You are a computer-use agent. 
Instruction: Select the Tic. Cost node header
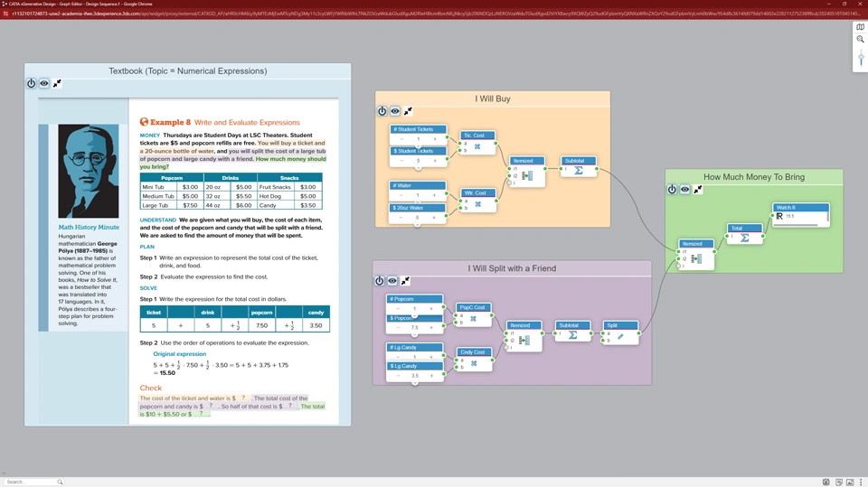click(x=477, y=135)
